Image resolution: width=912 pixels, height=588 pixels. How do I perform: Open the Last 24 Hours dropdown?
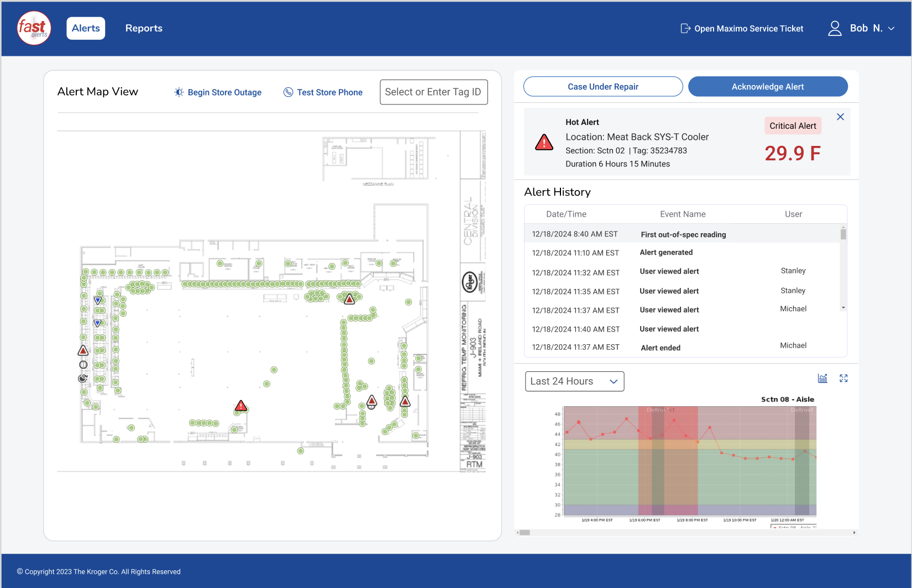click(574, 381)
